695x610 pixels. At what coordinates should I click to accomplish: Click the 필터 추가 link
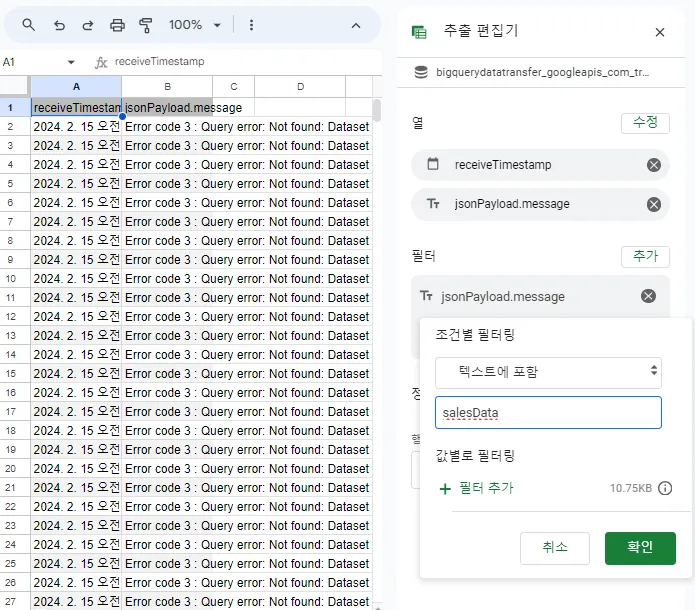pyautogui.click(x=476, y=489)
